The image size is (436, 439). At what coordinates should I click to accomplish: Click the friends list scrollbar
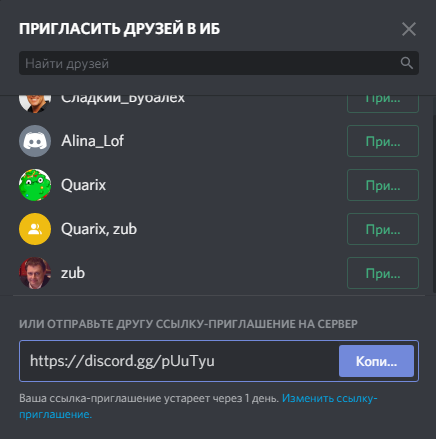pyautogui.click(x=434, y=204)
